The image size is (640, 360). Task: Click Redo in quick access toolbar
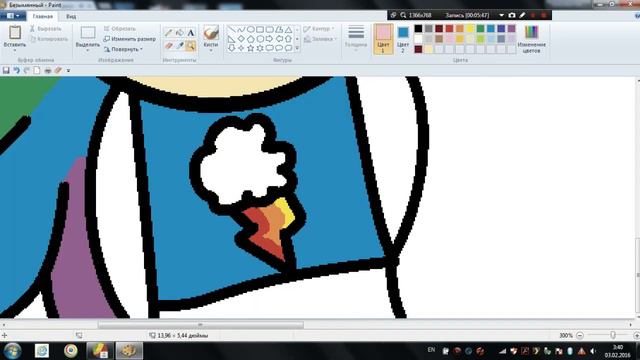27,70
